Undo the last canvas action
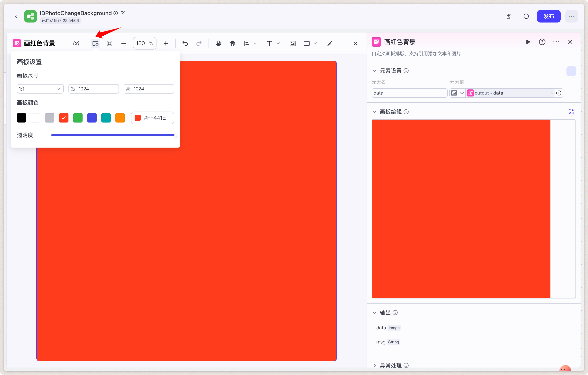Viewport: 588px width, 375px height. coord(185,43)
